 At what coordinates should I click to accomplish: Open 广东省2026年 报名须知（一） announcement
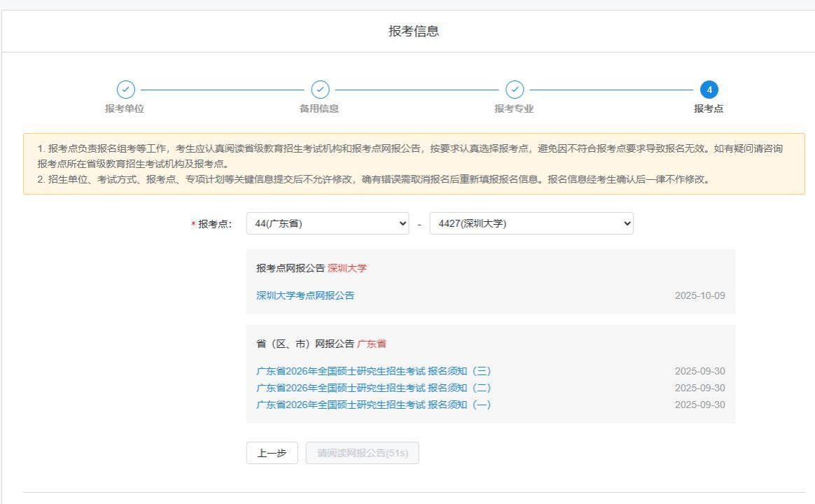point(373,405)
